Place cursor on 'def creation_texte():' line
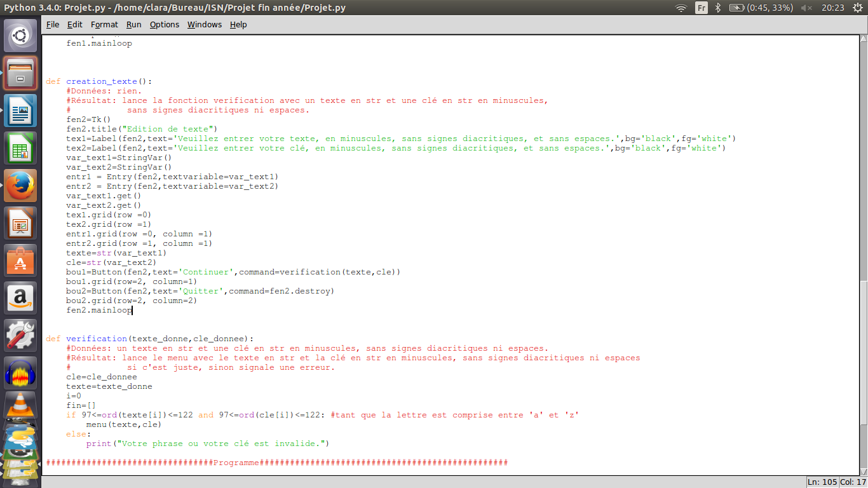Viewport: 868px width, 488px height. pos(99,81)
